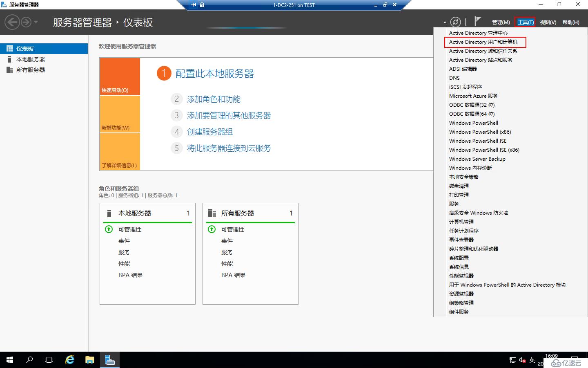Open the 帮助(H) menu
This screenshot has height=368, width=588.
[x=571, y=22]
